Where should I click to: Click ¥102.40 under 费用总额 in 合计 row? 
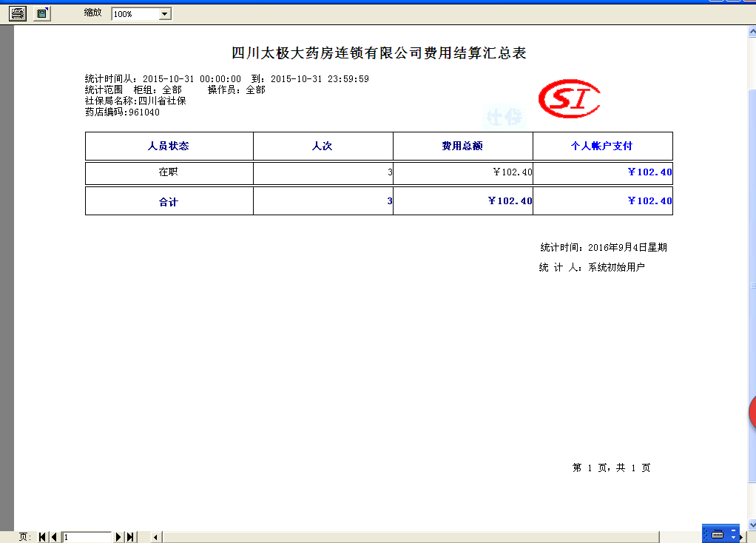(510, 200)
